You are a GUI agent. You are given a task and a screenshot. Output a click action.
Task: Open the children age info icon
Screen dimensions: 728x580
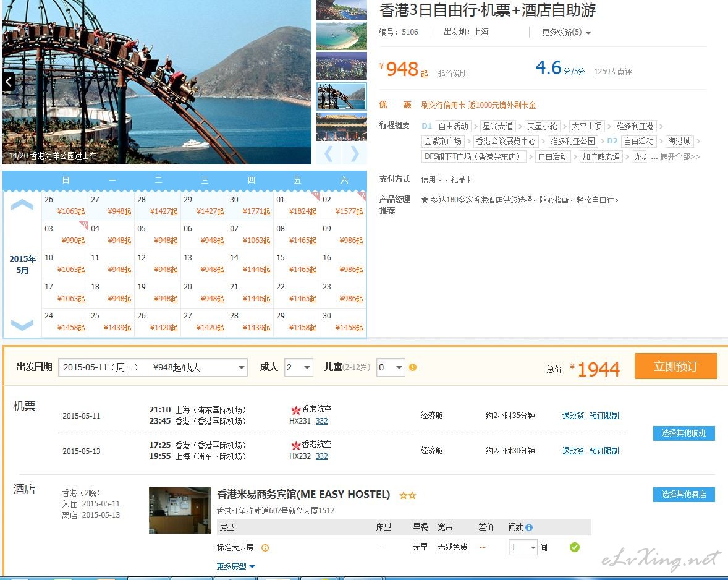click(x=413, y=367)
